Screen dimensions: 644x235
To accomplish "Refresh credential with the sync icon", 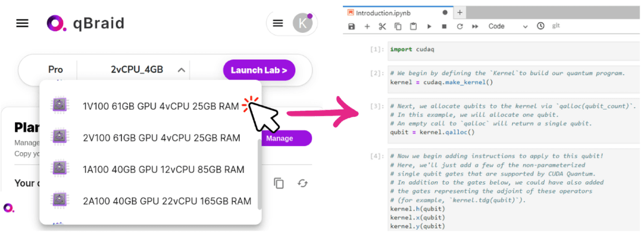I will 303,183.
